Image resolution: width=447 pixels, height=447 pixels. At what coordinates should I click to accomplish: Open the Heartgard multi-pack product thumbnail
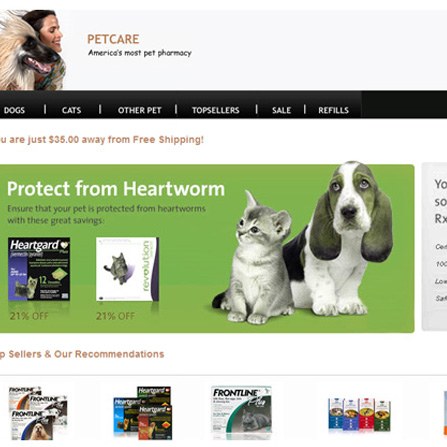142,413
